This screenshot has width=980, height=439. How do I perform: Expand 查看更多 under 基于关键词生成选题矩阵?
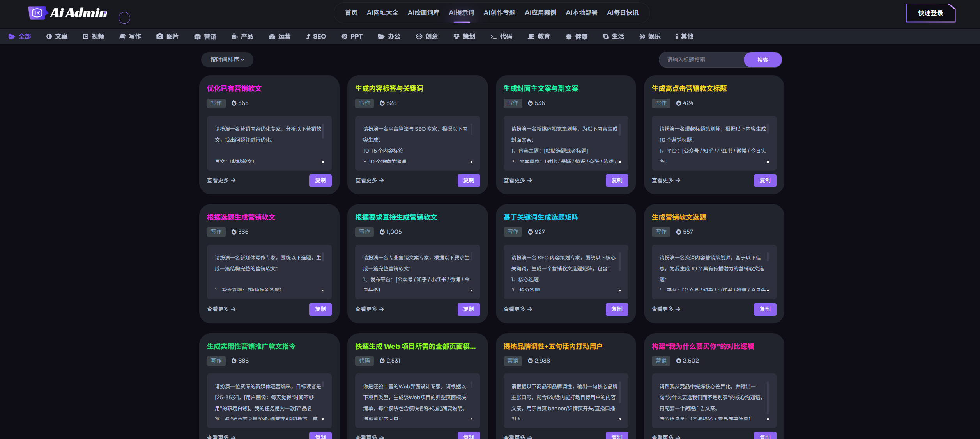[x=517, y=309]
